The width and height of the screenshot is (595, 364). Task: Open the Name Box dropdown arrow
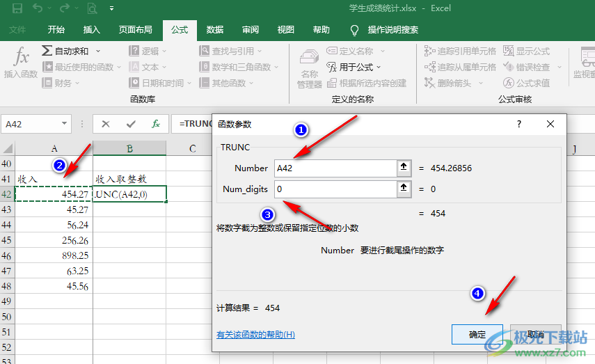coord(64,123)
